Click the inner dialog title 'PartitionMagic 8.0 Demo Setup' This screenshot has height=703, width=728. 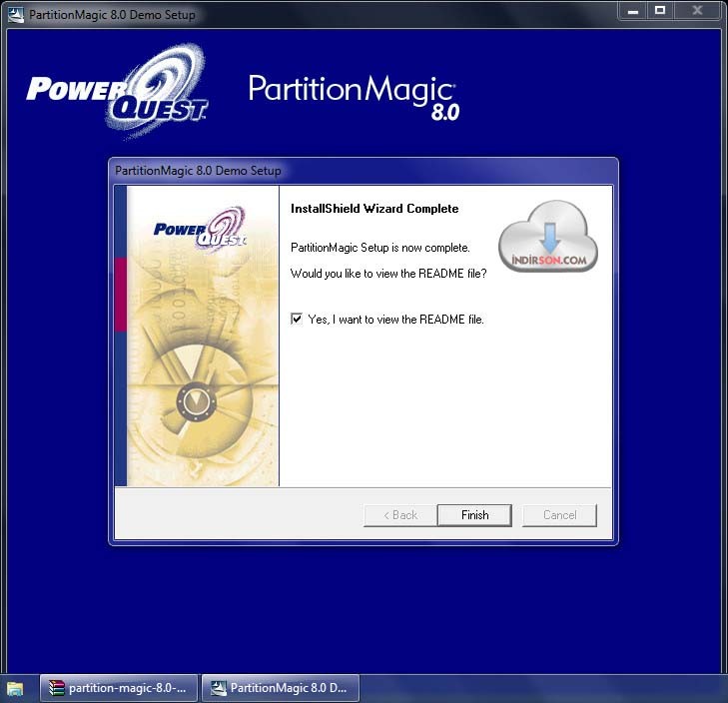pos(198,171)
